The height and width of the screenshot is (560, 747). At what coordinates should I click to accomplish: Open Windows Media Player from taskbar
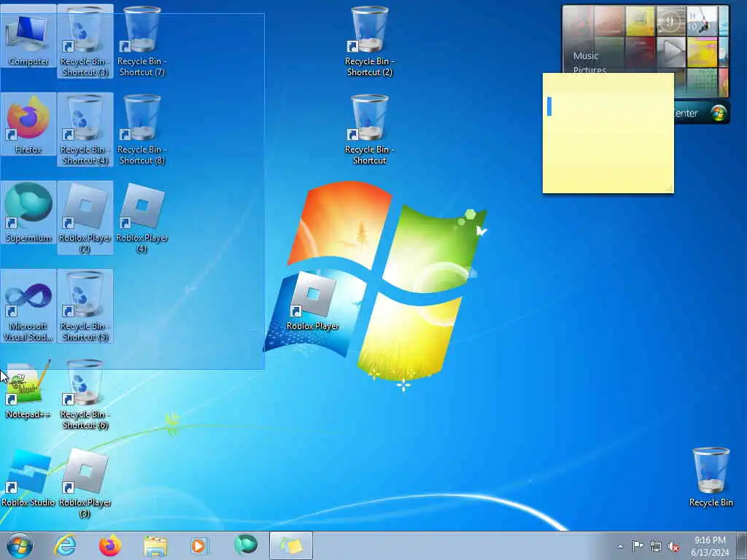click(x=200, y=545)
